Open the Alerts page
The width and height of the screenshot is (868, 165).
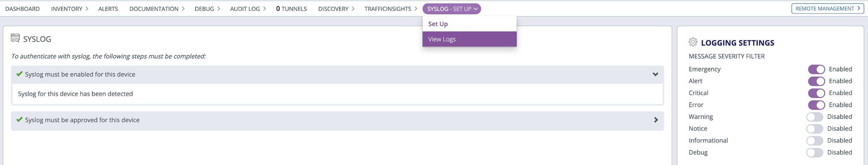(x=108, y=9)
